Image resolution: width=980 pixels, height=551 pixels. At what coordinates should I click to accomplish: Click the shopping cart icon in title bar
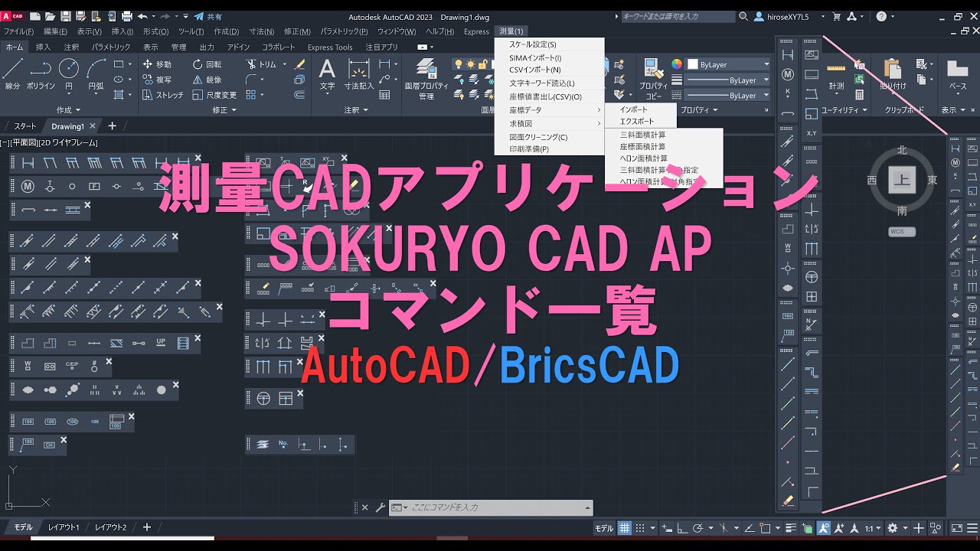[x=836, y=16]
